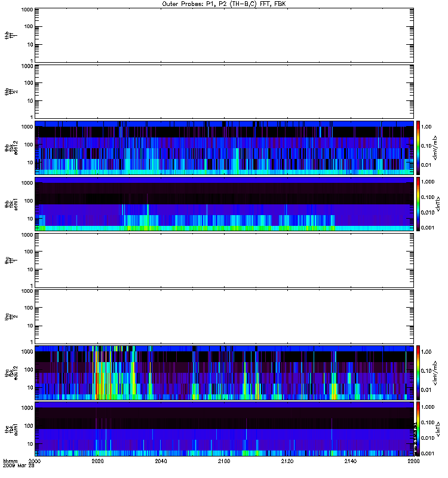Viewport: 448px width, 478px height.
Task: Click the '0.001' tick on the thb scm1 color bar
Action: click(428, 228)
